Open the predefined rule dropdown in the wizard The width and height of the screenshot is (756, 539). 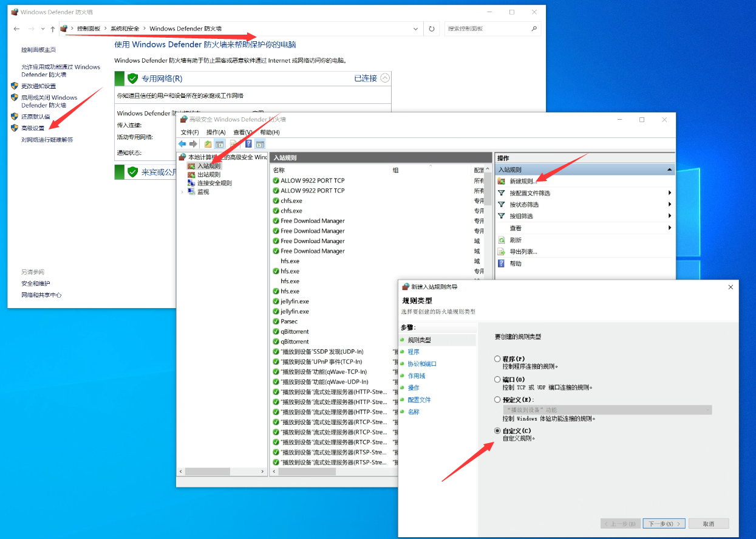coord(607,410)
